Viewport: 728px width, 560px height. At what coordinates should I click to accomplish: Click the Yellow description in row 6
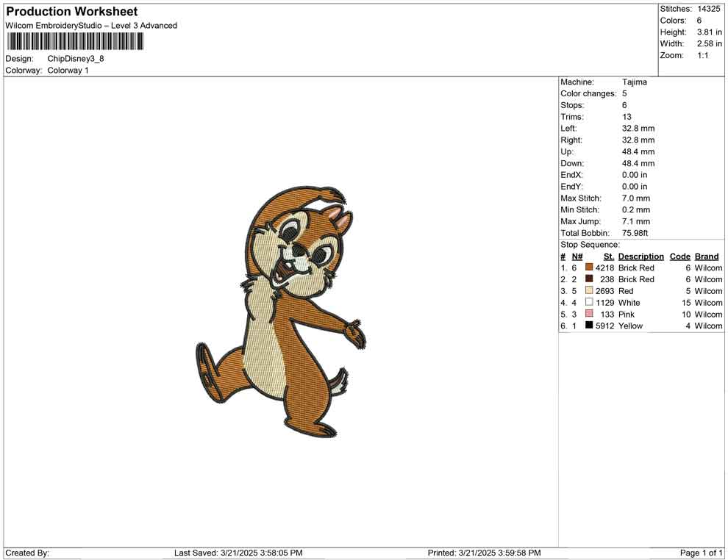[x=630, y=326]
